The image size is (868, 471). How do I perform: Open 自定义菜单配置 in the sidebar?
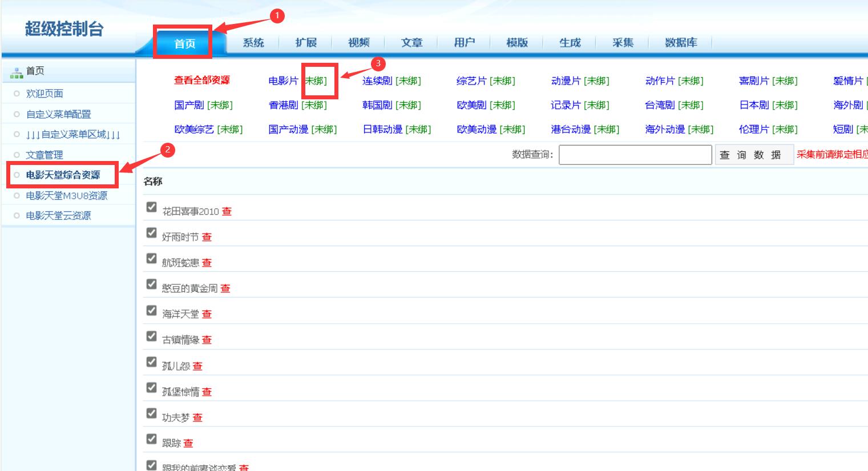(x=58, y=114)
